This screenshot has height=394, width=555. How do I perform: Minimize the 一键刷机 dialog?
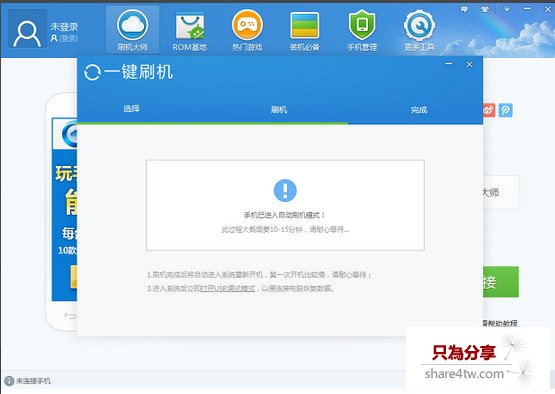click(x=449, y=64)
